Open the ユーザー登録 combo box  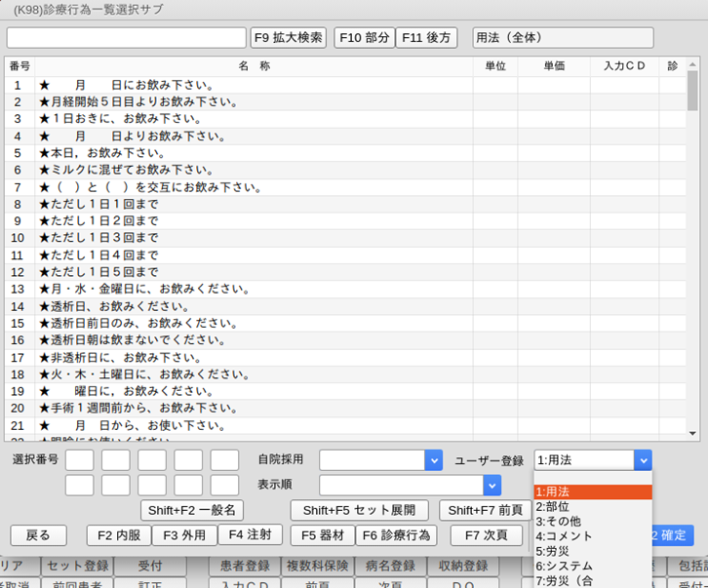(592, 460)
